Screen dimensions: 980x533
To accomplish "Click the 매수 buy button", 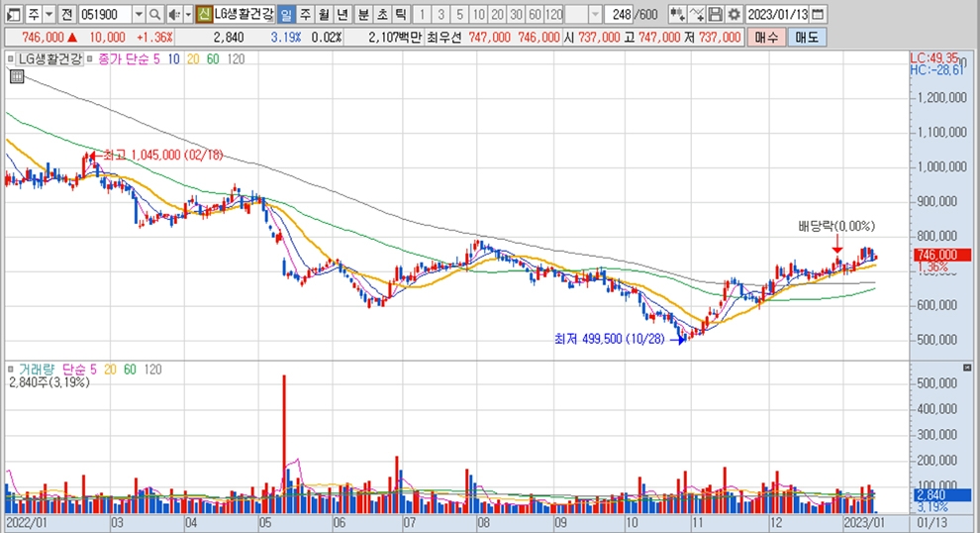I will point(766,38).
